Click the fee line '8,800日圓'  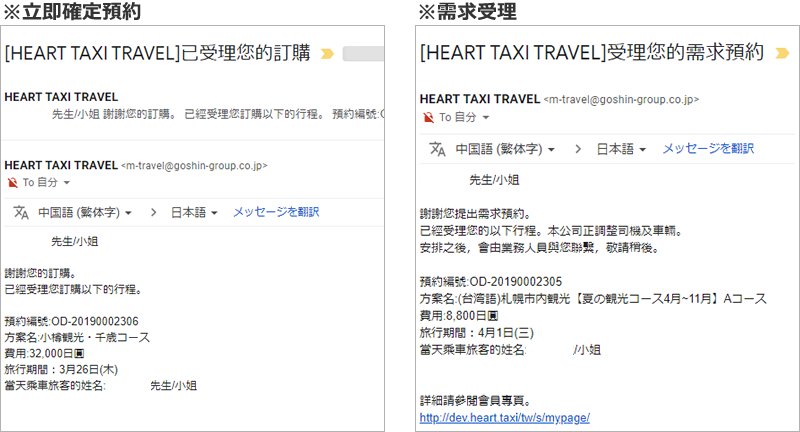459,316
